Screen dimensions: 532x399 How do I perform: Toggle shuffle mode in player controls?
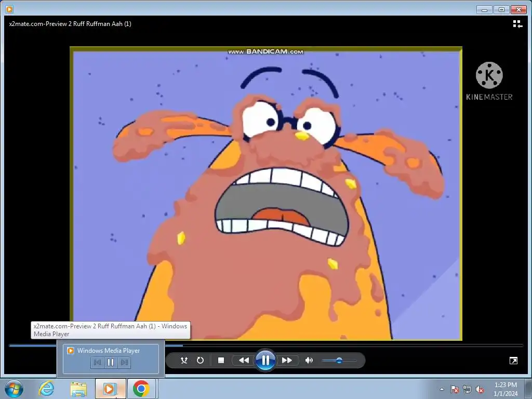[184, 361]
